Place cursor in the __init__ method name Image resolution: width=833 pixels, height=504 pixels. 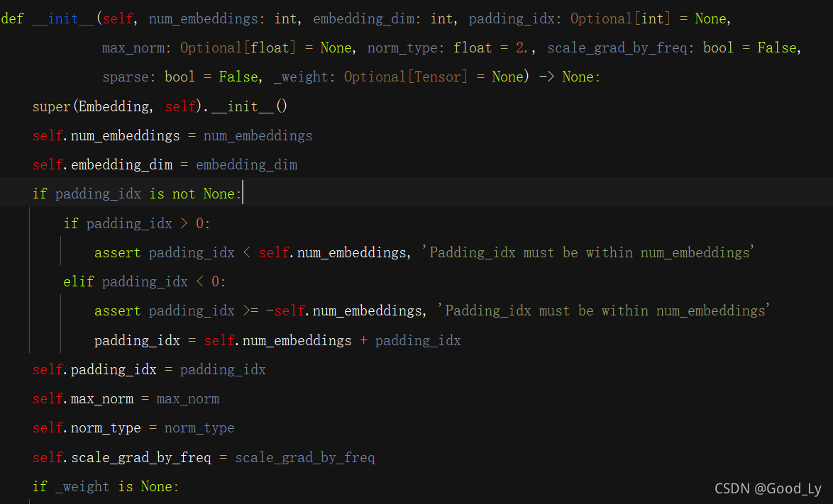tap(63, 18)
